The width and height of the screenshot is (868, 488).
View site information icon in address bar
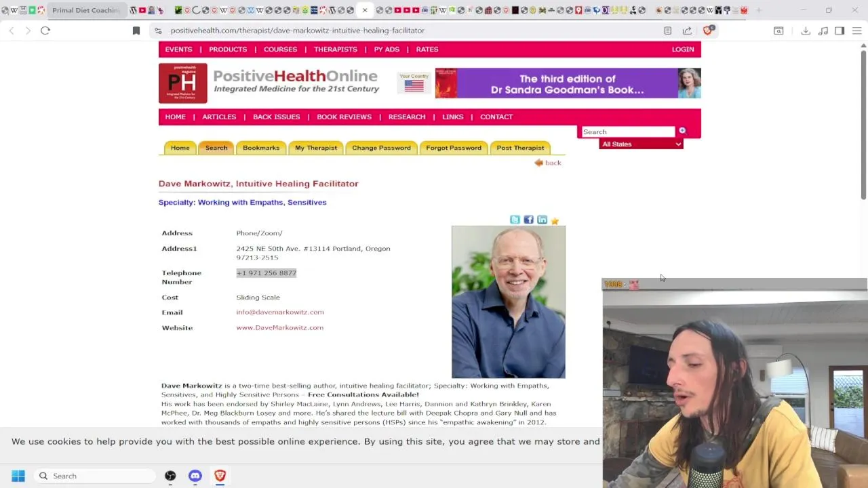pos(158,30)
